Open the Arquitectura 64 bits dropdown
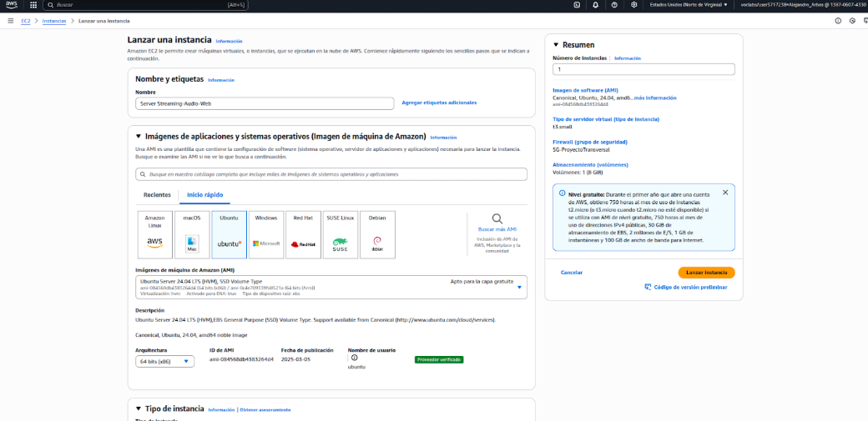Screen dimensions: 868x421 pos(164,361)
